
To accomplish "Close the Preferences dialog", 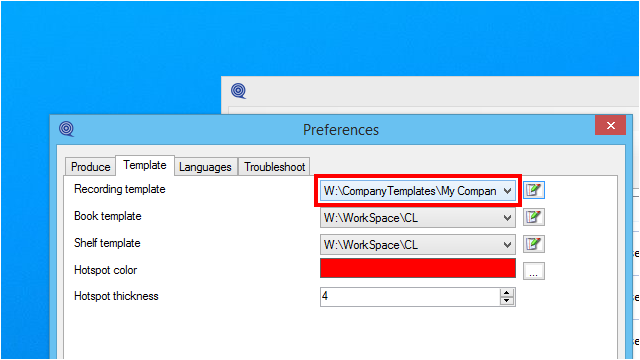I will coord(610,125).
